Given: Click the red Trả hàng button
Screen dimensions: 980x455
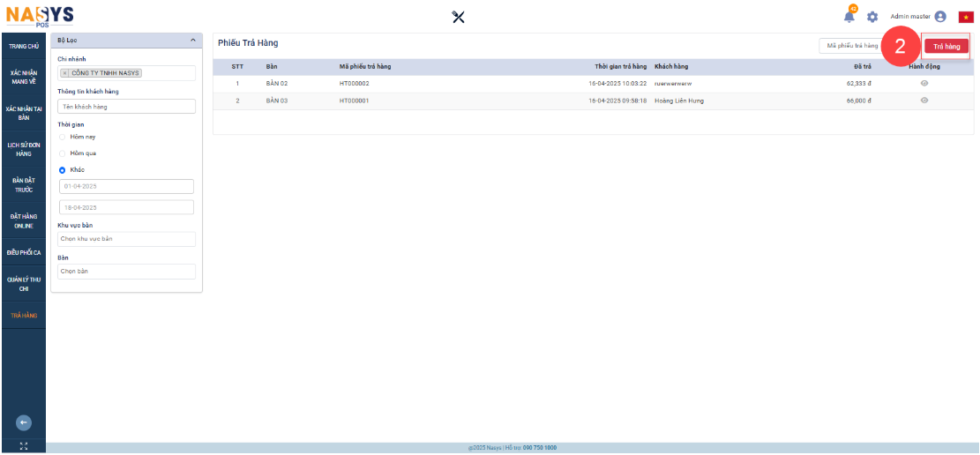Looking at the screenshot, I should (x=946, y=46).
